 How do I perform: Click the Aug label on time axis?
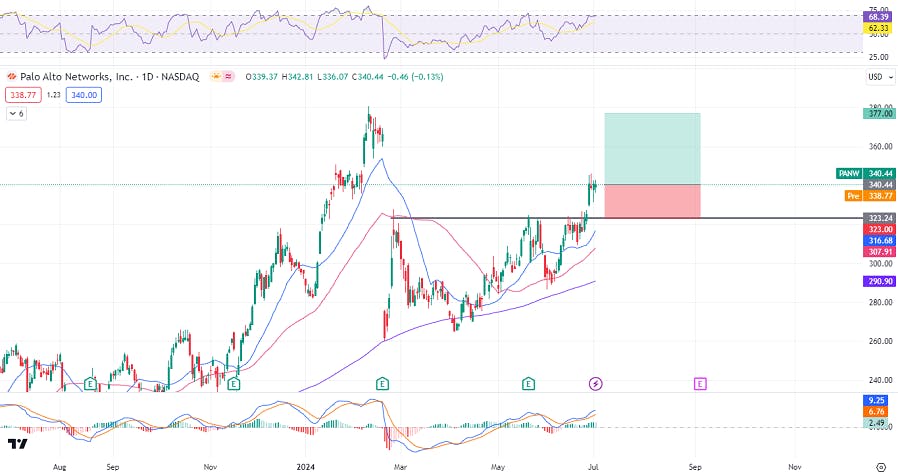click(x=59, y=467)
